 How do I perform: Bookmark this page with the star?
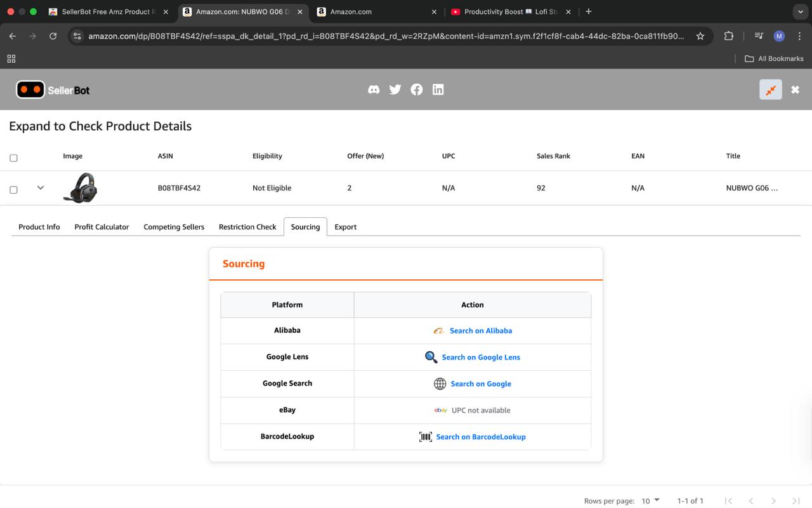(x=700, y=36)
